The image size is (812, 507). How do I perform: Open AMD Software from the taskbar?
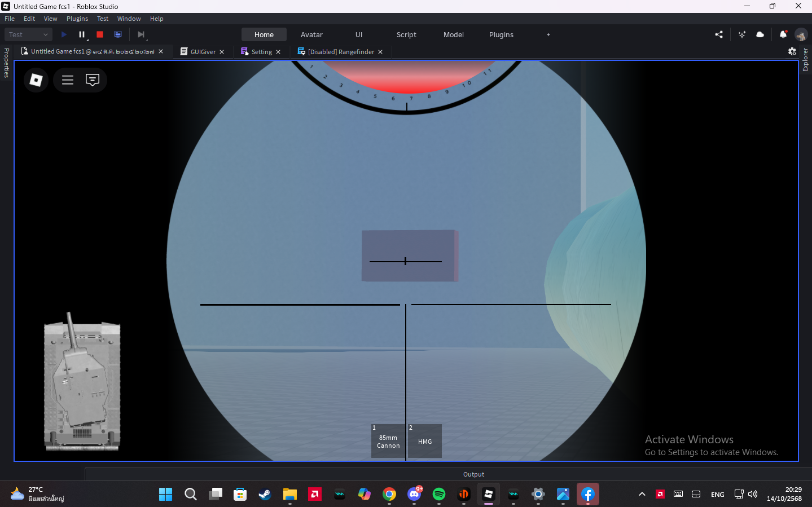click(x=315, y=495)
